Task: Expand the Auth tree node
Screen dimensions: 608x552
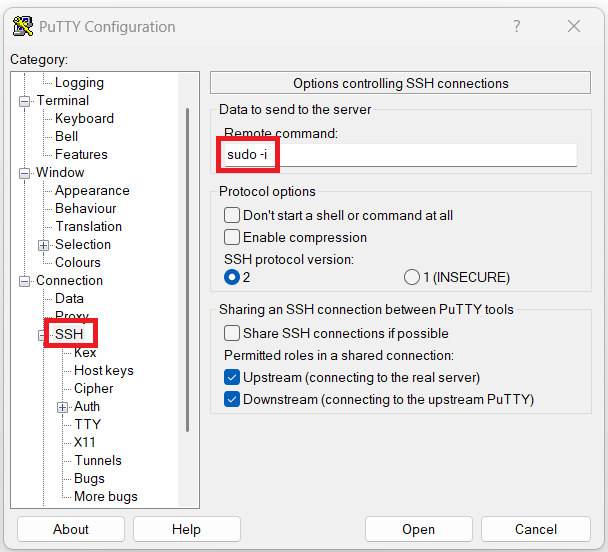Action: coord(62,407)
